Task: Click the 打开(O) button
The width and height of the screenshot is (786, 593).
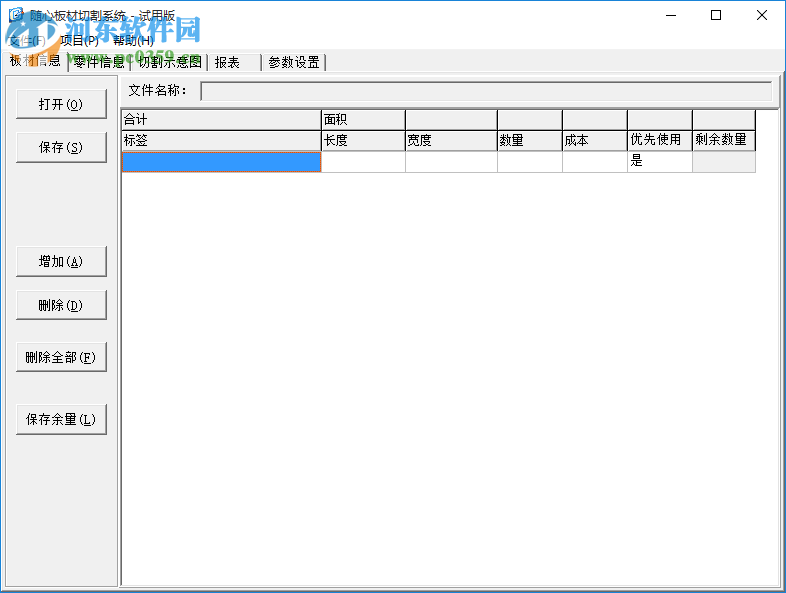Action: coord(61,104)
